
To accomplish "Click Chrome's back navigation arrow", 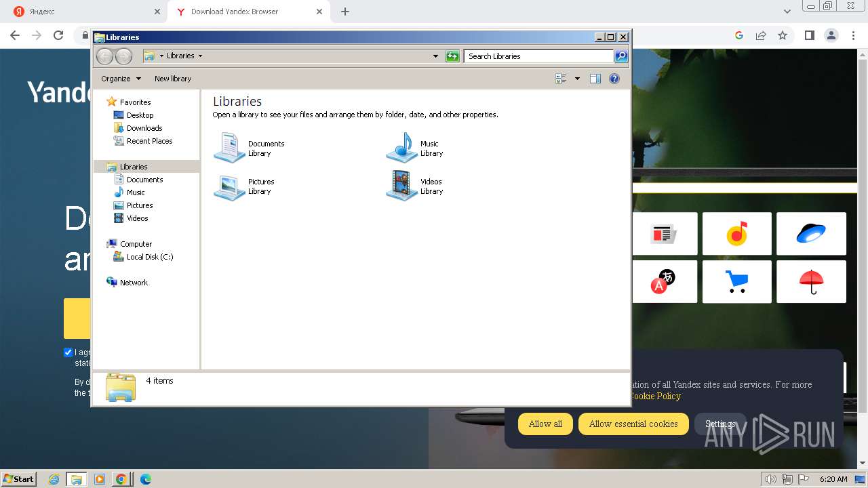I will 15,36.
